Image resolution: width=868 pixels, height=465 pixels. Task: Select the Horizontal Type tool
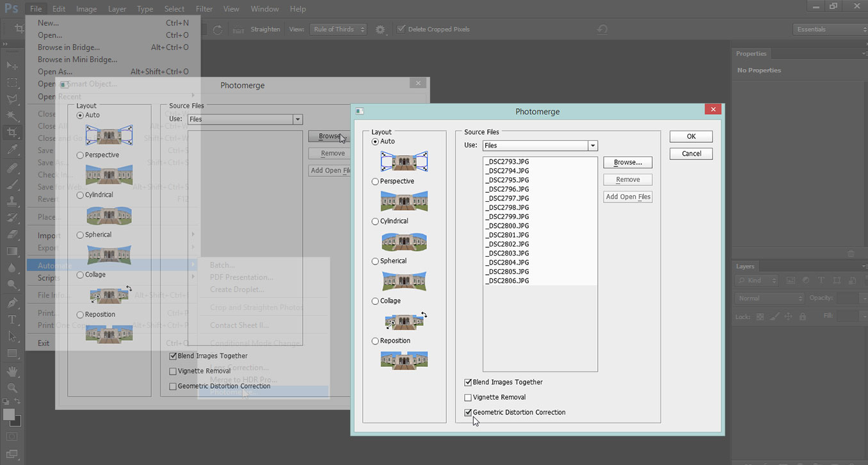click(12, 319)
